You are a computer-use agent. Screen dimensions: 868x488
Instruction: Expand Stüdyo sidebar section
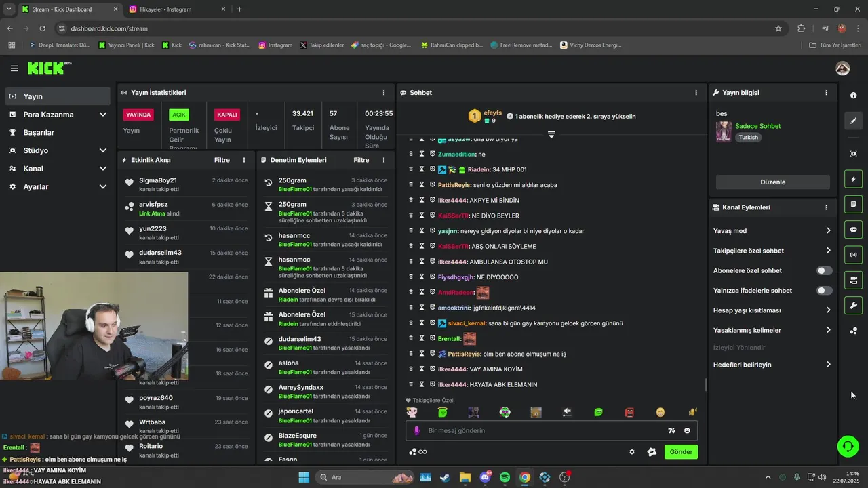pyautogui.click(x=58, y=150)
